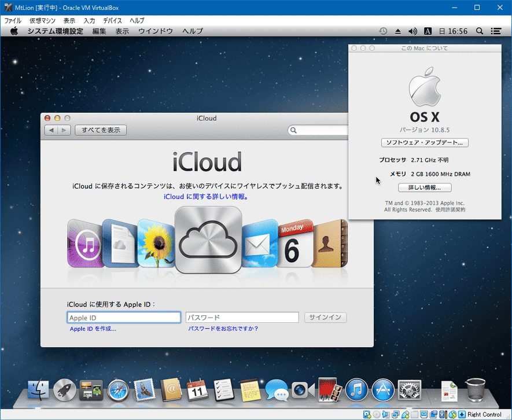The width and height of the screenshot is (512, 420).
Task: Open Contacts address book in Dock
Action: [171, 389]
